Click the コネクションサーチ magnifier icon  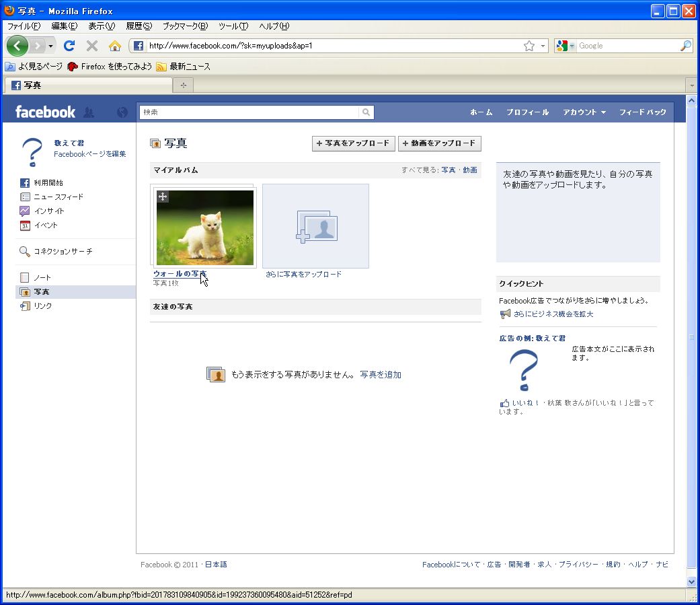pyautogui.click(x=25, y=252)
